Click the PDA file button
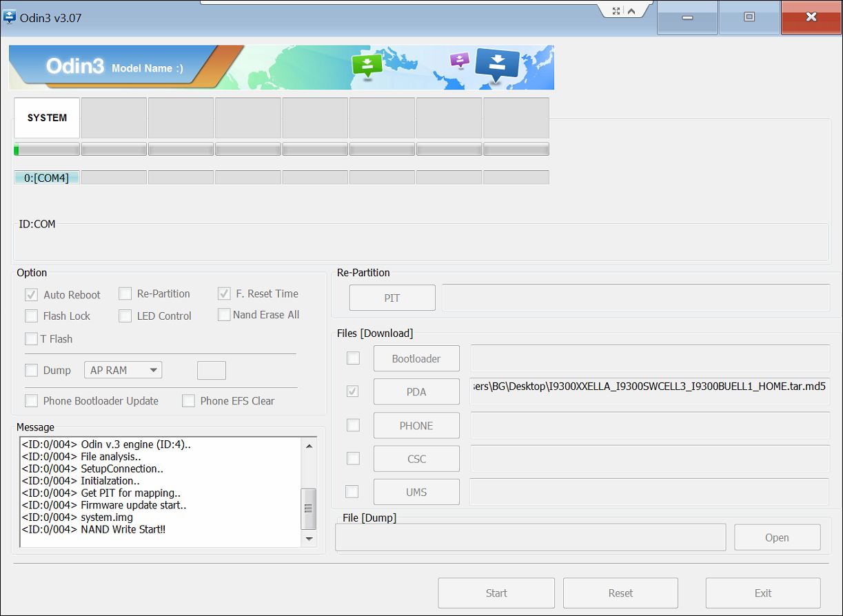The image size is (843, 616). tap(416, 391)
